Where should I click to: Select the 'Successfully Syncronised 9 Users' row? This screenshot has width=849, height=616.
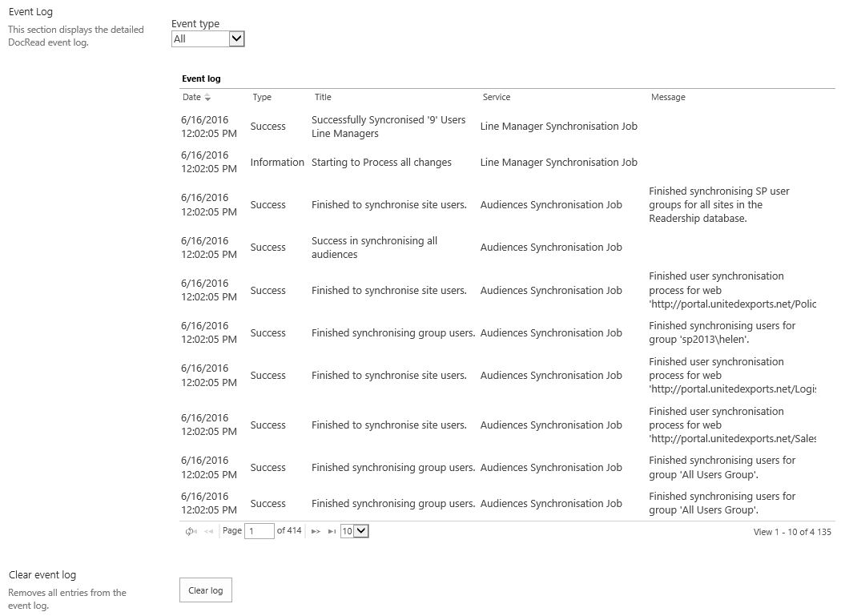388,127
